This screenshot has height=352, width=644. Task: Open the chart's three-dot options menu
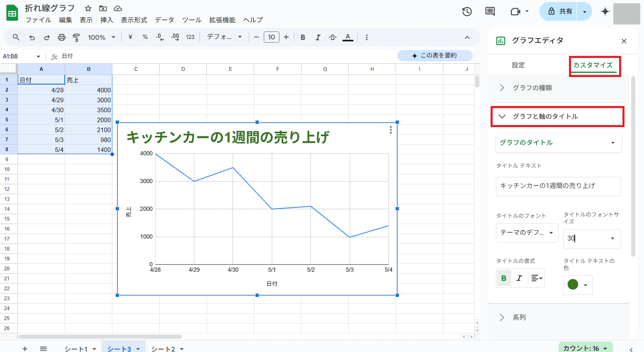point(391,130)
